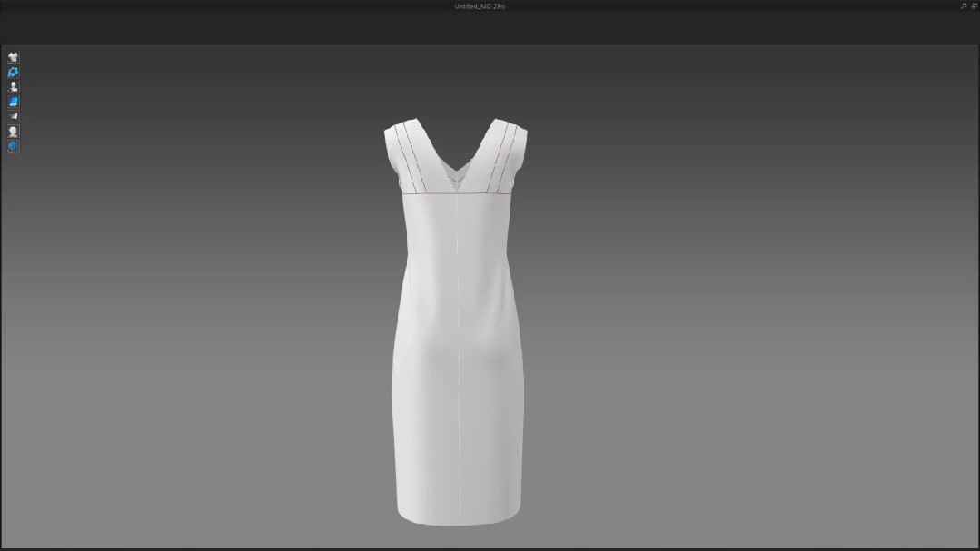Toggle the blue wireframe globe environment icon

[x=13, y=146]
